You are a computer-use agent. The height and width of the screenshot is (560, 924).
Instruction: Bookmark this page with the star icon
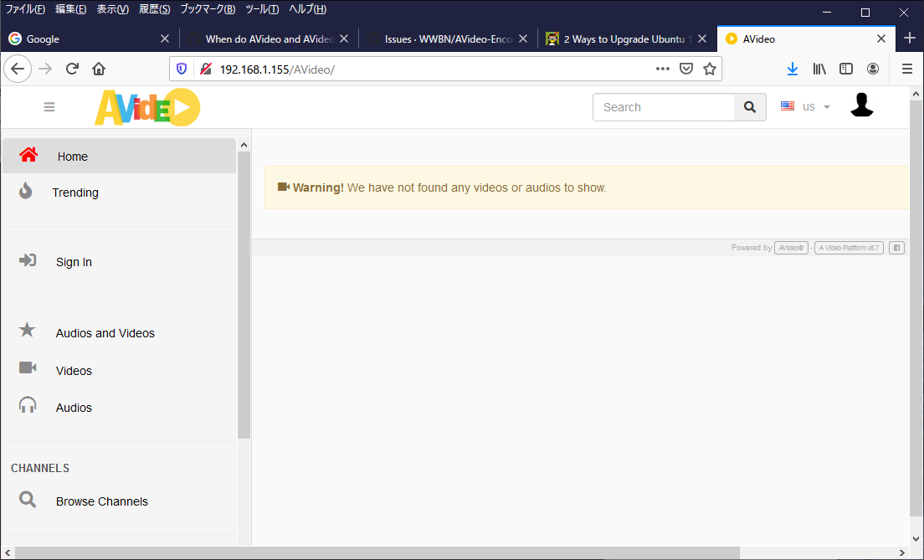(x=710, y=69)
